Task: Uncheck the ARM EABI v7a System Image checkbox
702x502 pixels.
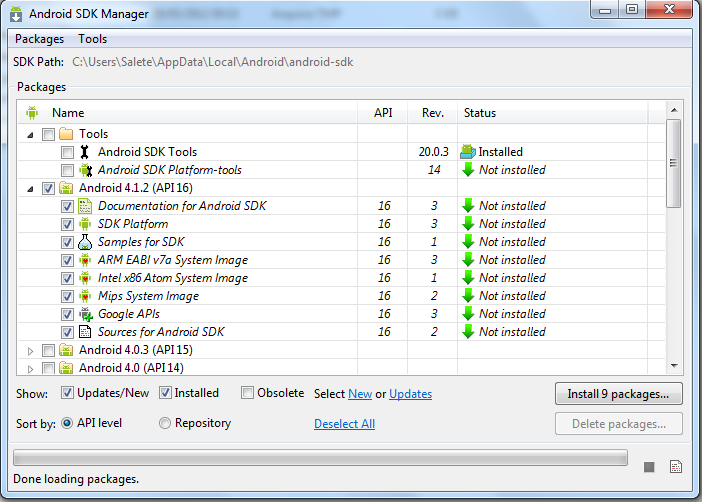Action: 67,260
